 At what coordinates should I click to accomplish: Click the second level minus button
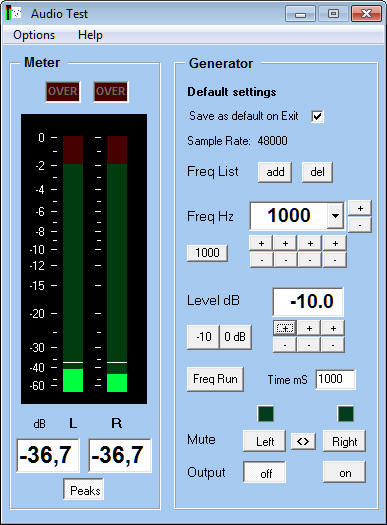click(309, 345)
